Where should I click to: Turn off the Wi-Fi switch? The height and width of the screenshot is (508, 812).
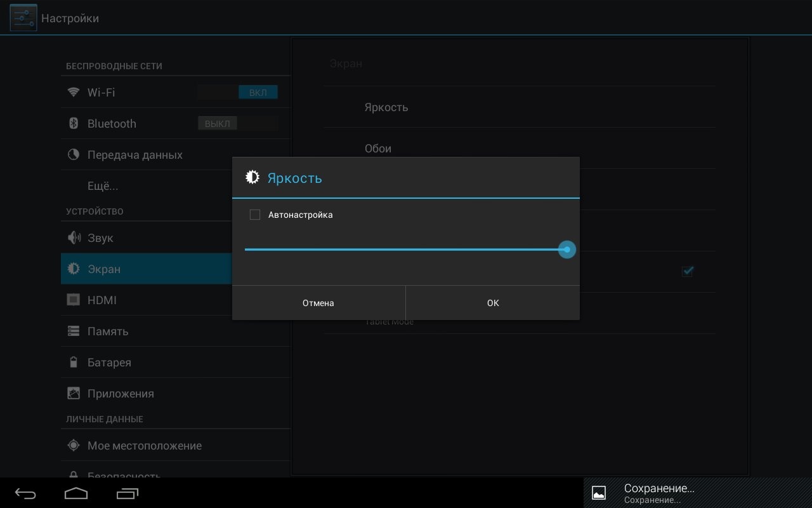237,92
